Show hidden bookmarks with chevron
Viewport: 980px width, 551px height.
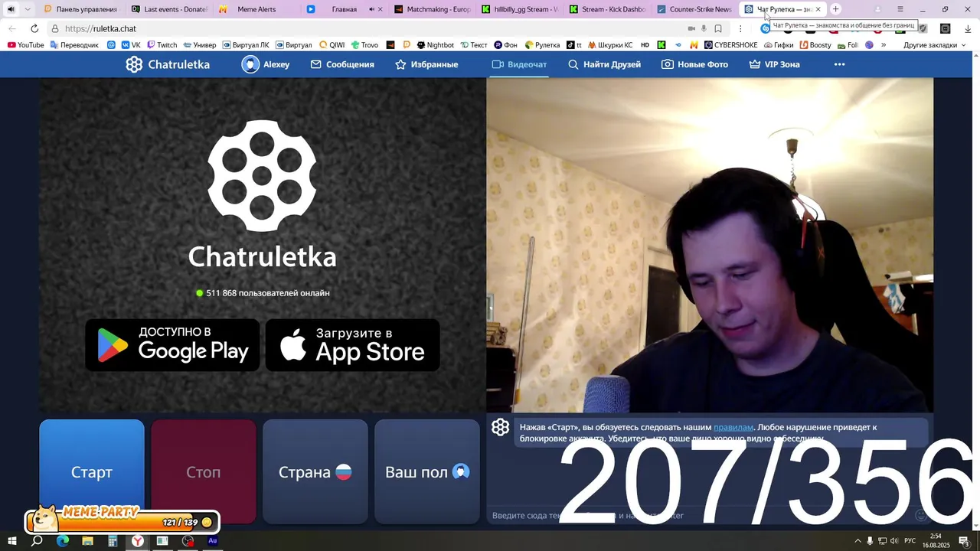[x=884, y=45]
